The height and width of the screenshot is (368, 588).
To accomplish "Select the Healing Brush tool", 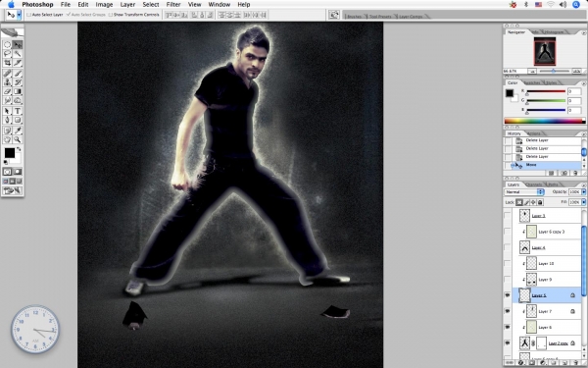I will tap(7, 74).
